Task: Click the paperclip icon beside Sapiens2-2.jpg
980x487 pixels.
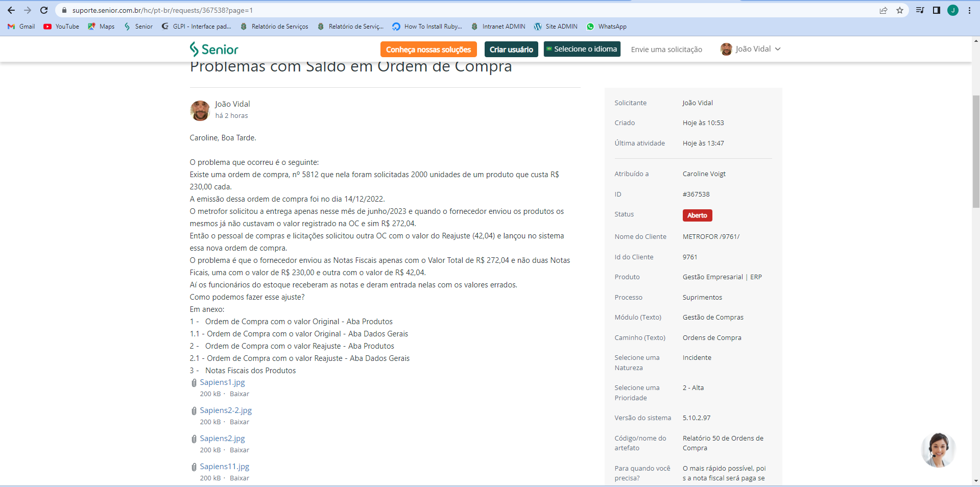Action: point(194,411)
